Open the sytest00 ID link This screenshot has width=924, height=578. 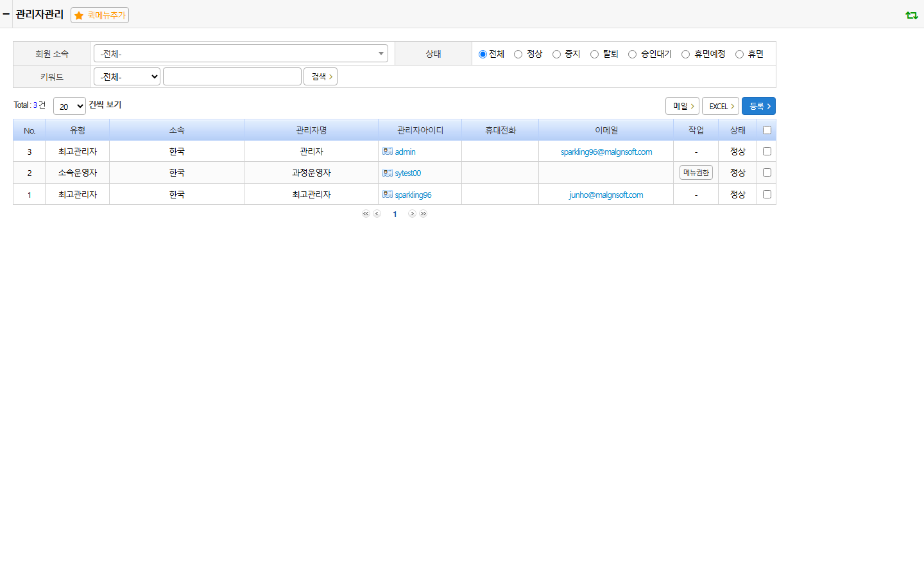[408, 173]
